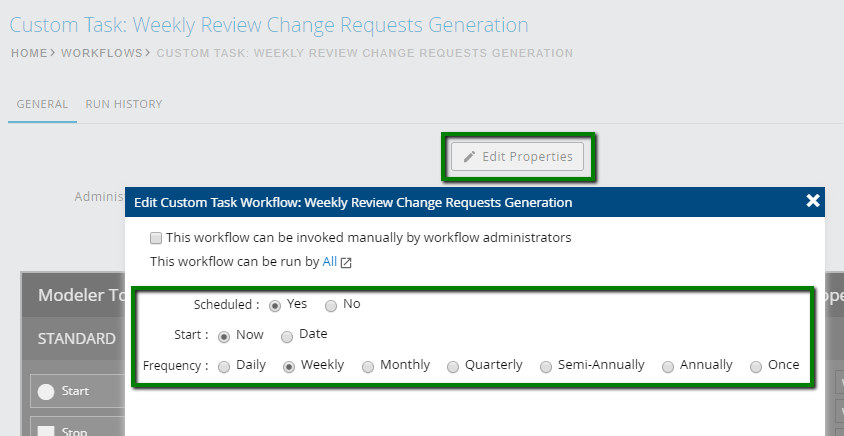Select the Start node icon in modeler
The image size is (844, 436).
[x=45, y=391]
